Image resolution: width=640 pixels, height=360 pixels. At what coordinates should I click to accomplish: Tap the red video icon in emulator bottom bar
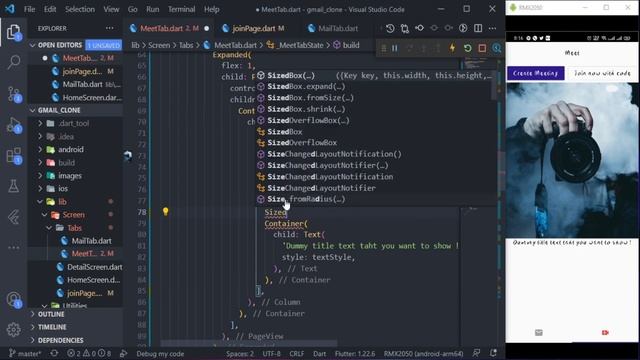[x=605, y=333]
